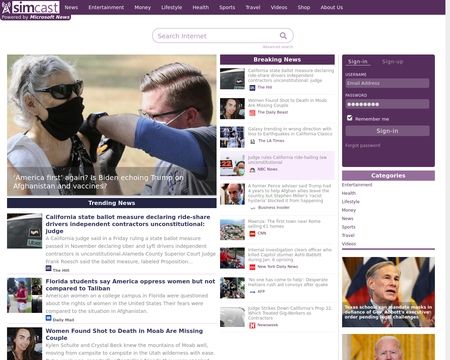Open the Lifestyle category link

[351, 202]
